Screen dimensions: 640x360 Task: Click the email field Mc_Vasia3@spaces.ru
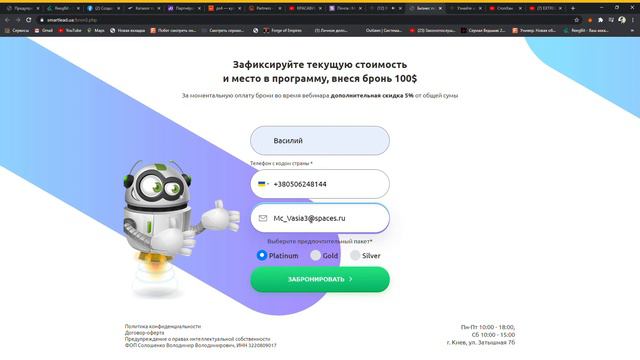click(x=320, y=218)
